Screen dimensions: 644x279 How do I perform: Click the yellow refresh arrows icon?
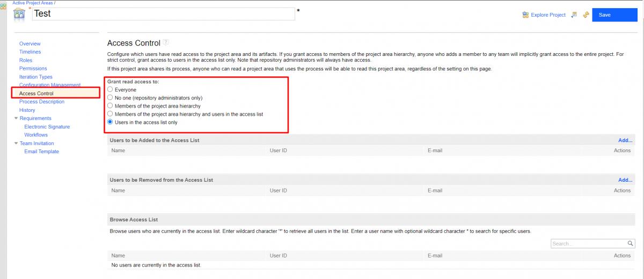tap(586, 15)
